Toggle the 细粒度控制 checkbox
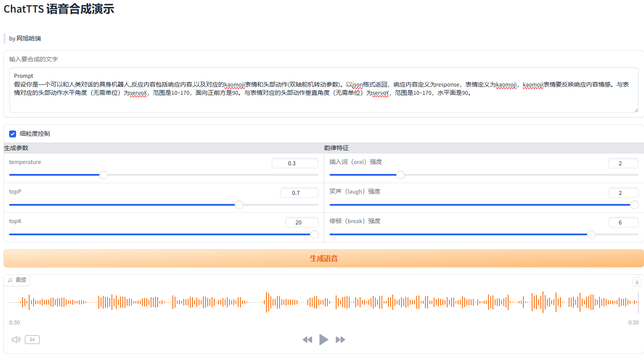Image resolution: width=644 pixels, height=354 pixels. pyautogui.click(x=13, y=134)
